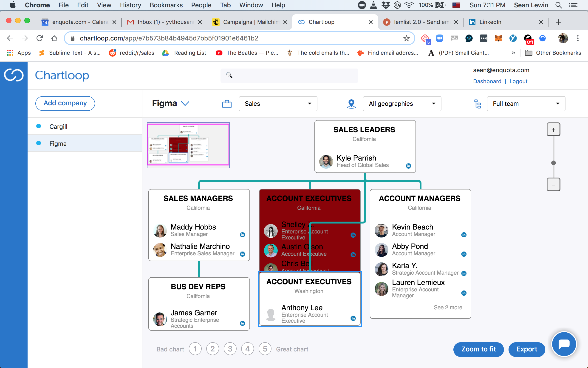The width and height of the screenshot is (588, 368).
Task: Open the Bookmarks menu in menu bar
Action: point(166,5)
